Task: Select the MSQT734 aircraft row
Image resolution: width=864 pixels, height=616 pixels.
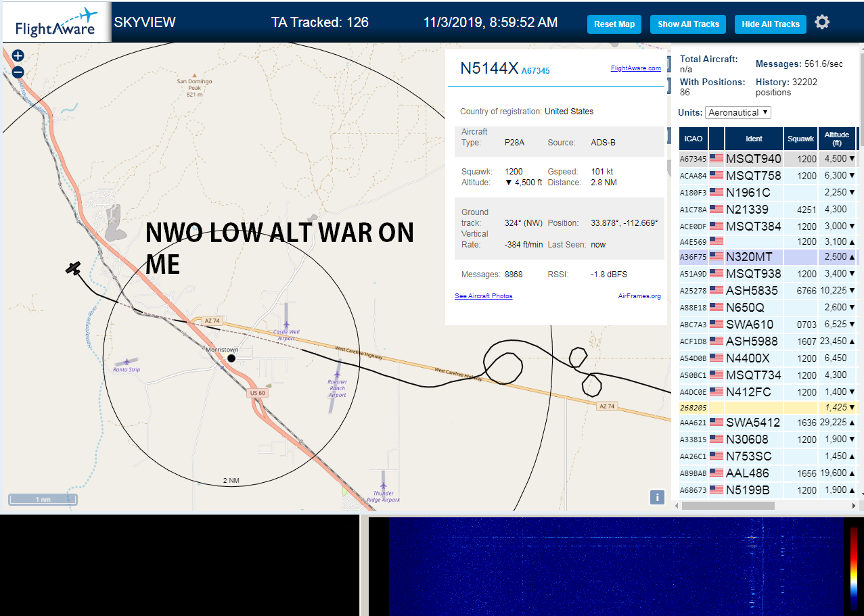Action: (x=768, y=375)
